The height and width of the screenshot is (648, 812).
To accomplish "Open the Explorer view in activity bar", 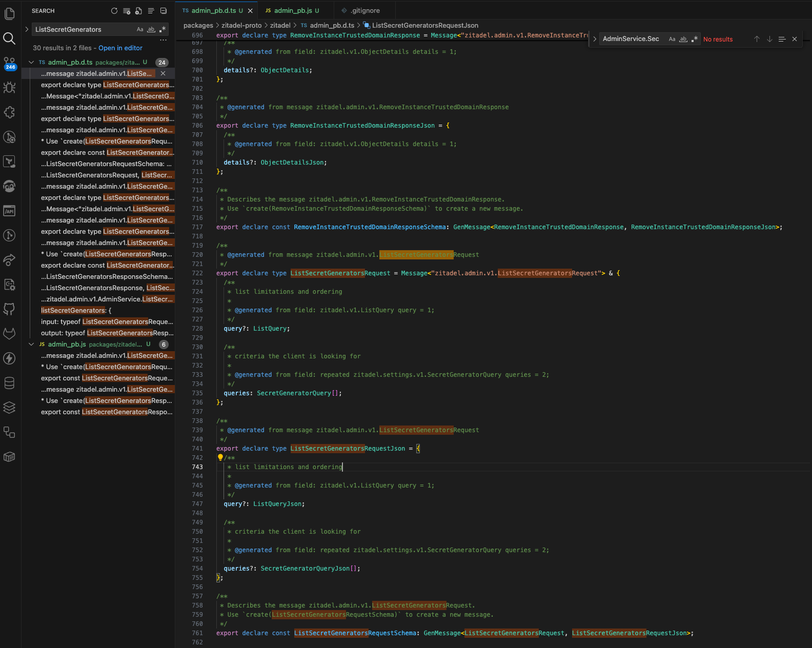I will point(9,13).
